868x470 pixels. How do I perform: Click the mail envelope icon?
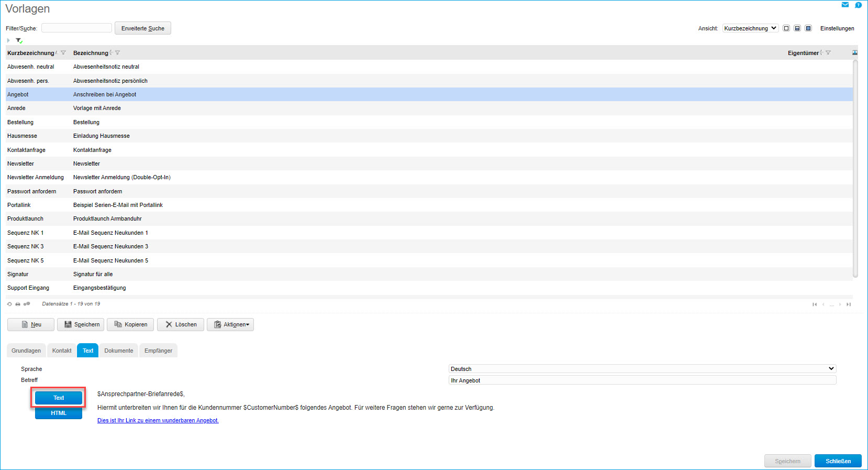[845, 5]
